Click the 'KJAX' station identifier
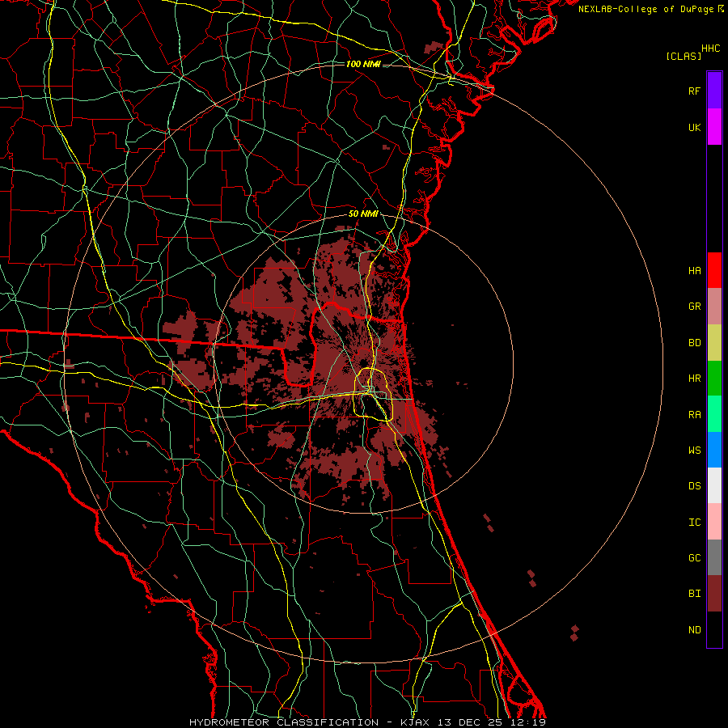This screenshot has height=728, width=728. coord(415,722)
